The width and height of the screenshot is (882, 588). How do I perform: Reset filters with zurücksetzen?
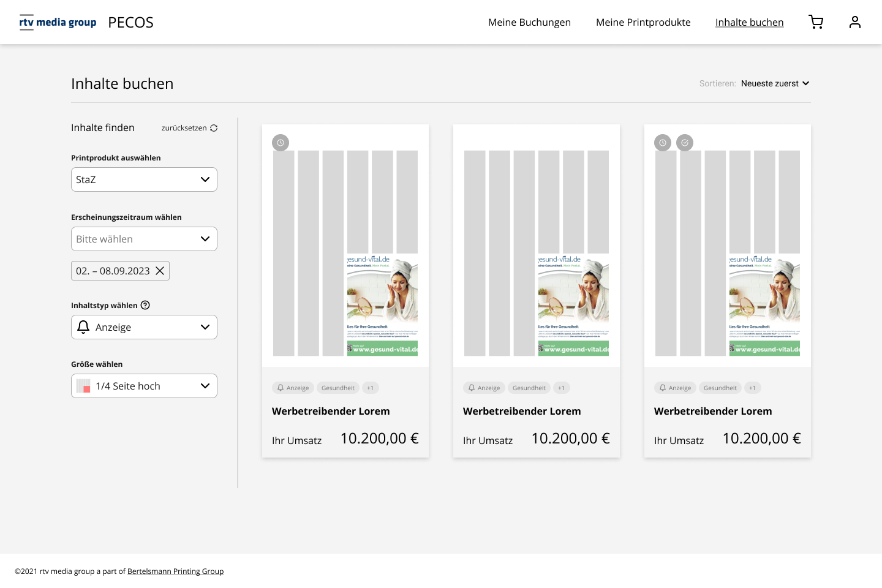click(189, 128)
